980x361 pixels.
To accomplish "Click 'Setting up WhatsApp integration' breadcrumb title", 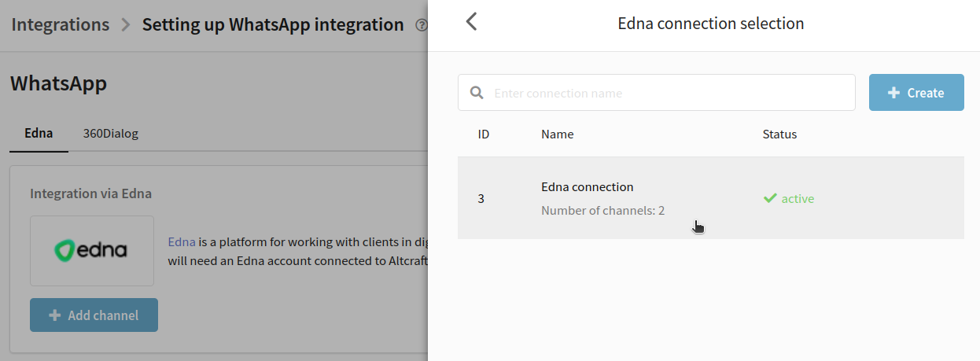I will point(273,24).
